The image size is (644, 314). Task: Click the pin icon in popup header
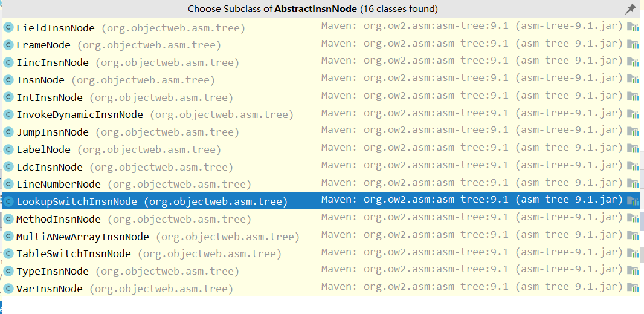pyautogui.click(x=630, y=9)
